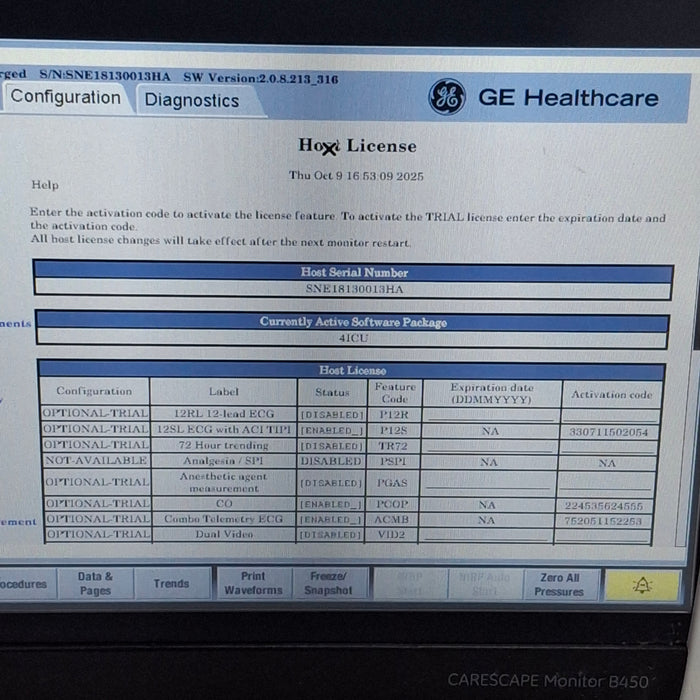Click NOT-AVAILABLE configuration cell

(96, 460)
